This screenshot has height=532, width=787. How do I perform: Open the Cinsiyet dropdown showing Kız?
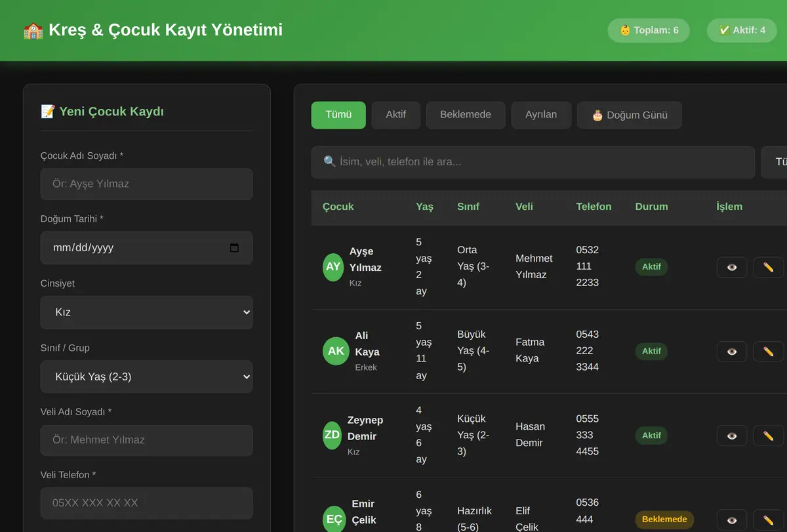point(147,312)
